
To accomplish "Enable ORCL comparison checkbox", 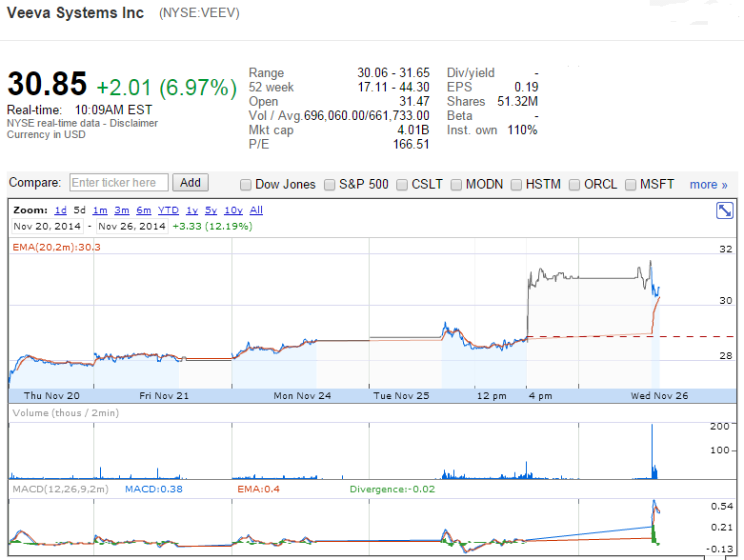I will tap(574, 185).
